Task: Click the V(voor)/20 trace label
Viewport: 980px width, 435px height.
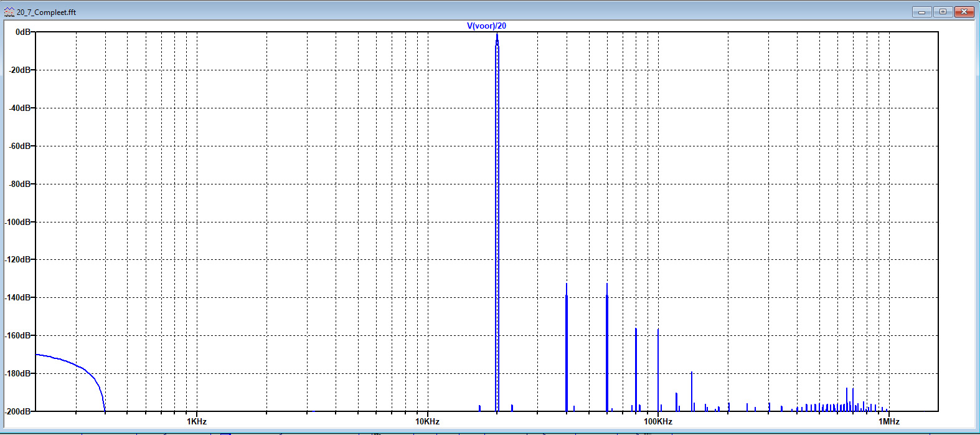Action: tap(486, 26)
